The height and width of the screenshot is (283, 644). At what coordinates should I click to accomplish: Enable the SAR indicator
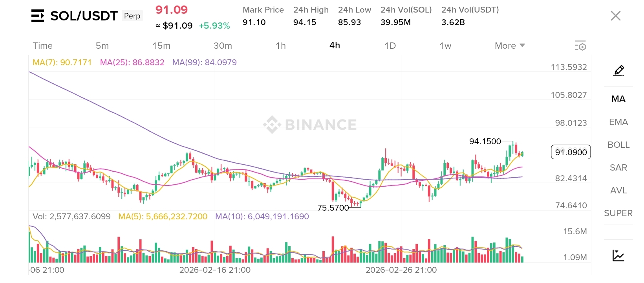[x=618, y=167]
